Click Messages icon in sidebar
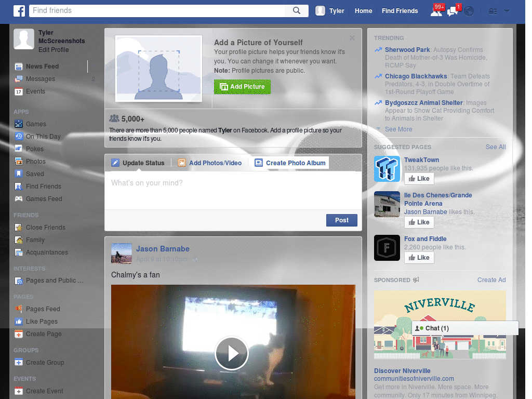 19,79
